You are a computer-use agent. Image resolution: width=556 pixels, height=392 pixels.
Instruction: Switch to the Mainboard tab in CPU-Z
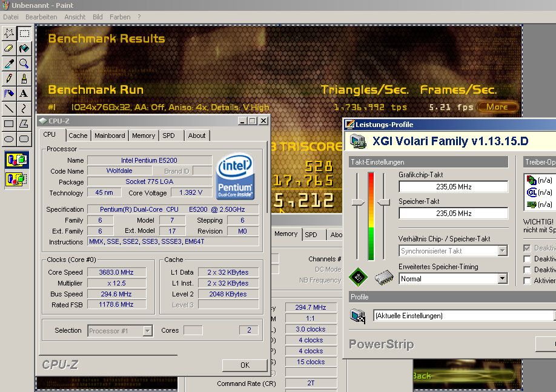[110, 136]
